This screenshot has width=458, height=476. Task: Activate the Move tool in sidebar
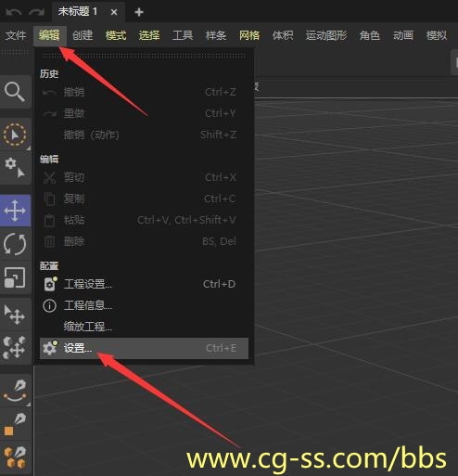[15, 211]
